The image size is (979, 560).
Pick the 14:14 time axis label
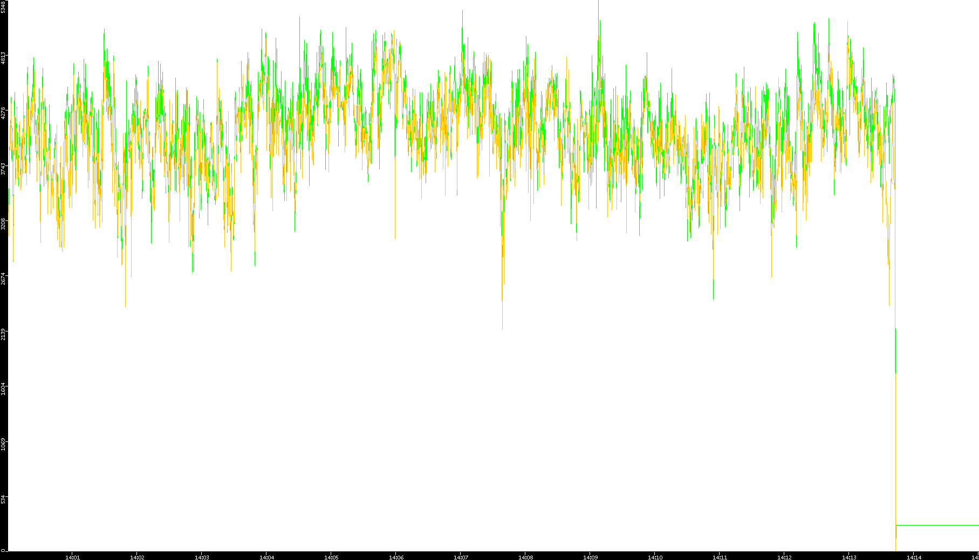coord(914,557)
